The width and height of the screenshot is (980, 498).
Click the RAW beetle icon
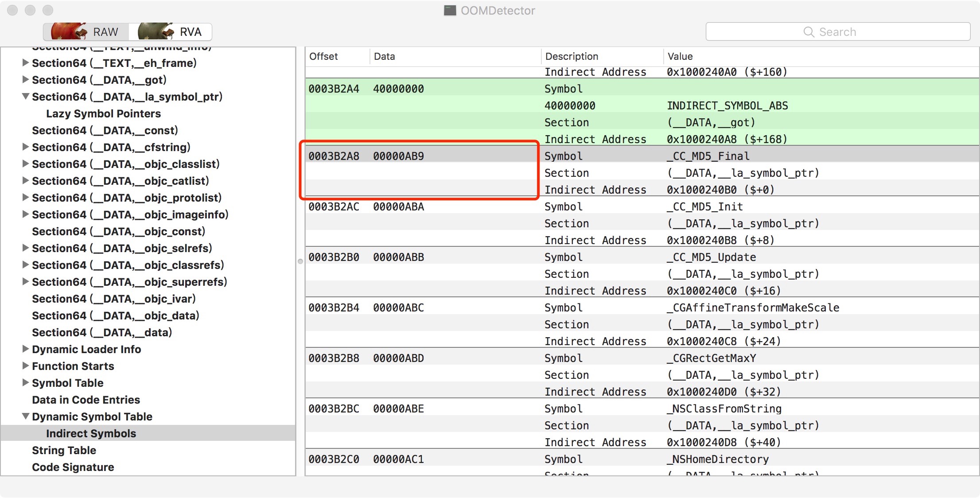(69, 31)
